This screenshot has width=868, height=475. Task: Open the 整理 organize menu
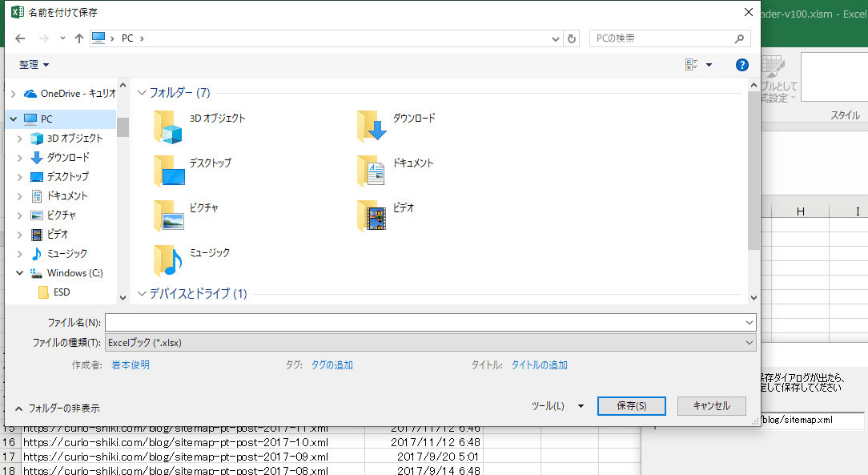[34, 65]
